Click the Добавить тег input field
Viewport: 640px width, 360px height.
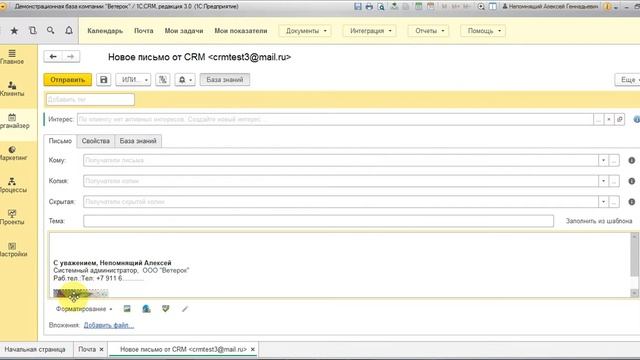click(x=90, y=99)
